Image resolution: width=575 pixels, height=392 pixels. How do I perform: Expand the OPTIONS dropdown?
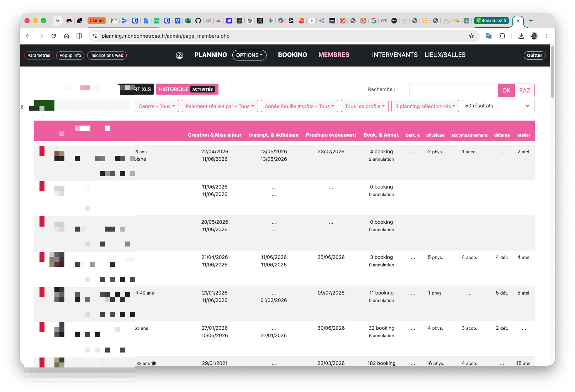[249, 55]
